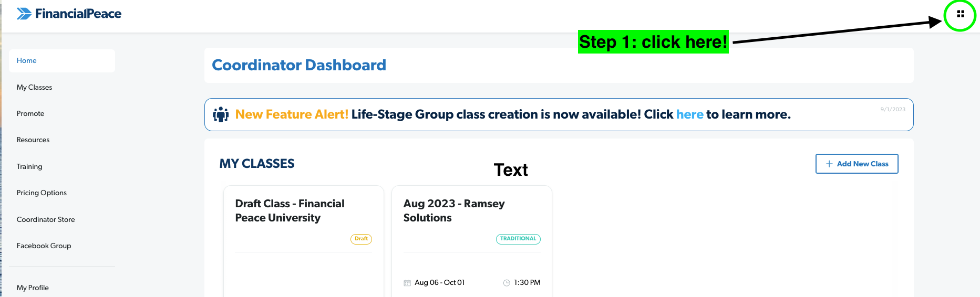Go to My Classes in sidebar

[34, 87]
